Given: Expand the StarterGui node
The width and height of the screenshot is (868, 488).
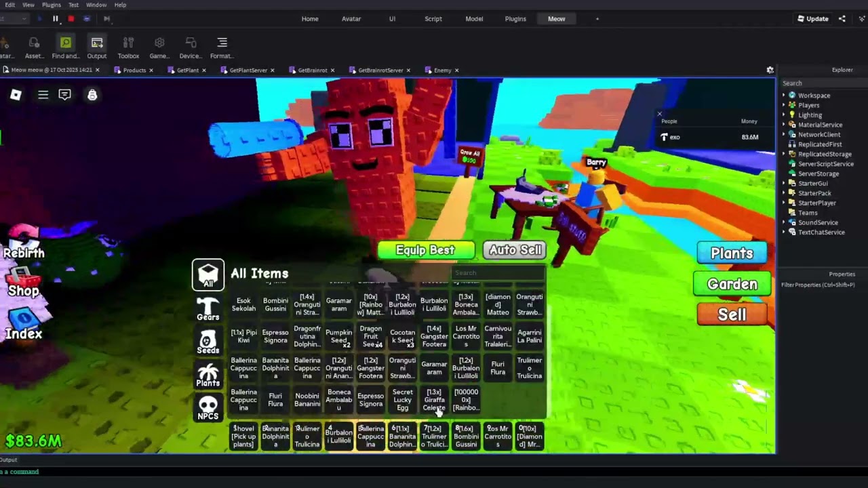Looking at the screenshot, I should (784, 183).
